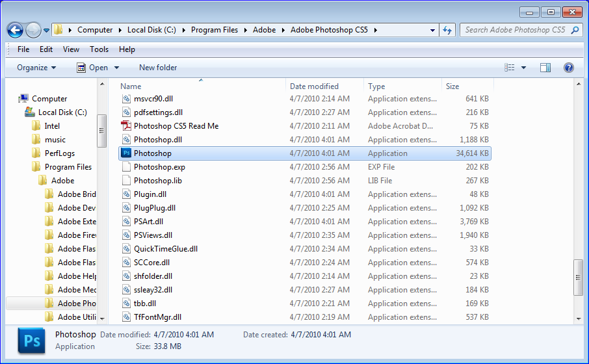Click the folder icon in address bar
The height and width of the screenshot is (364, 589).
(59, 30)
